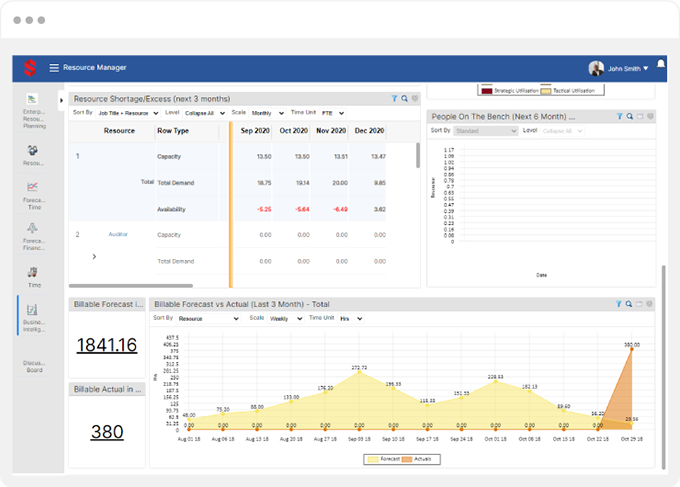Select the -5.64 availability cell
680x487 pixels.
point(302,209)
